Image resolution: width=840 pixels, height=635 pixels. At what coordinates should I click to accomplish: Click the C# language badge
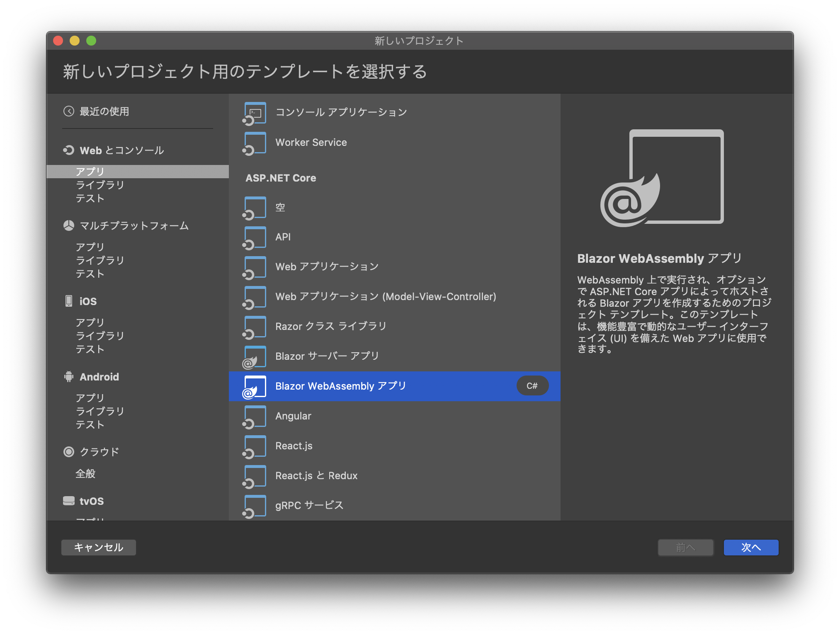pos(532,385)
